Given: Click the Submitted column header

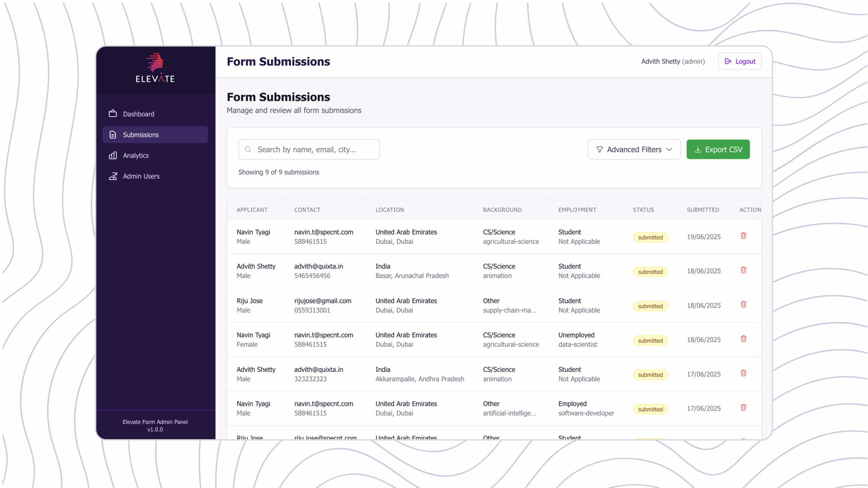Looking at the screenshot, I should 703,210.
